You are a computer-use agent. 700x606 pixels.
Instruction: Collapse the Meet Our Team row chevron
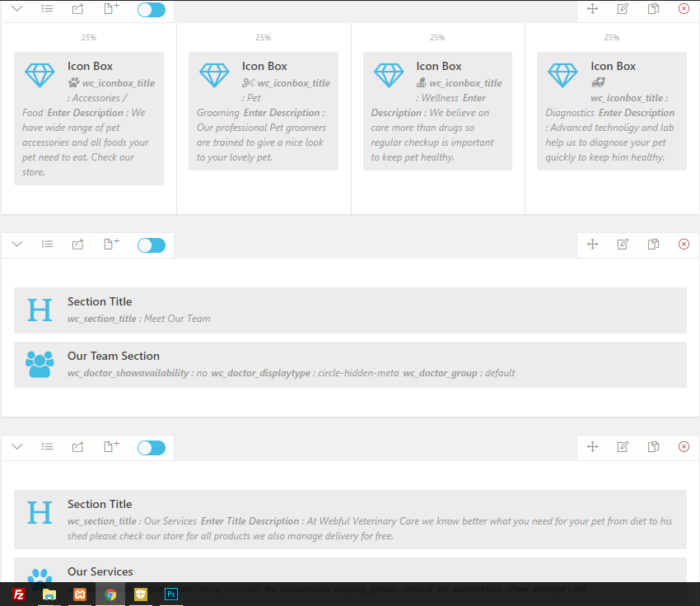pyautogui.click(x=16, y=245)
